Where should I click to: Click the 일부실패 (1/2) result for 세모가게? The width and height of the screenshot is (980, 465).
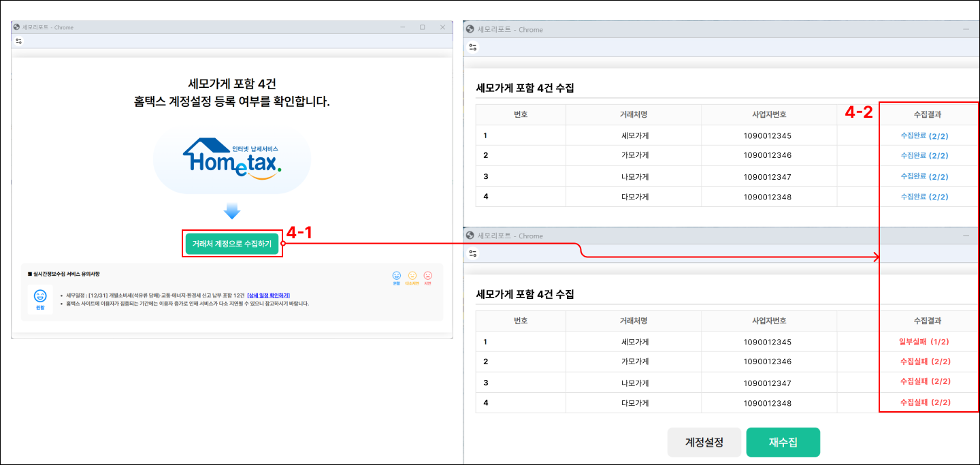point(924,342)
